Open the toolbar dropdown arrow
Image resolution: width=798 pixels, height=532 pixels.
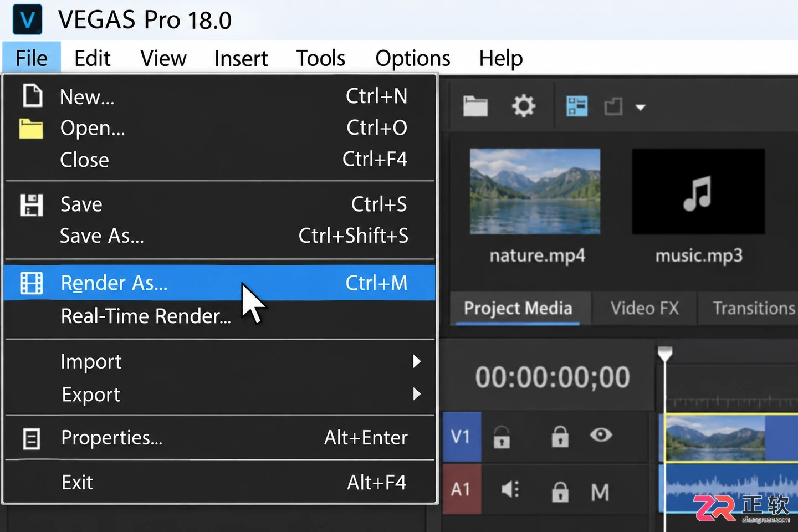coord(641,107)
